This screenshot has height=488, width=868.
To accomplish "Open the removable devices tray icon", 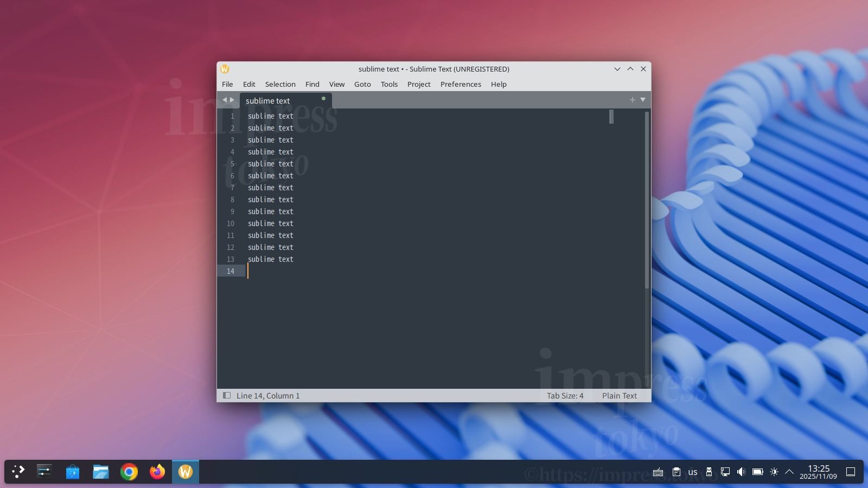I will pyautogui.click(x=709, y=472).
